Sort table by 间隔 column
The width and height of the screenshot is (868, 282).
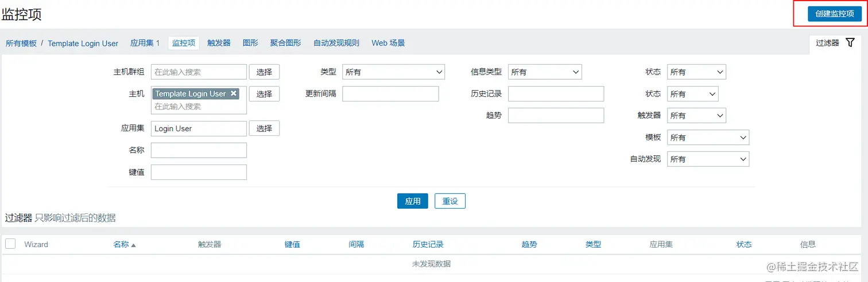pyautogui.click(x=356, y=244)
